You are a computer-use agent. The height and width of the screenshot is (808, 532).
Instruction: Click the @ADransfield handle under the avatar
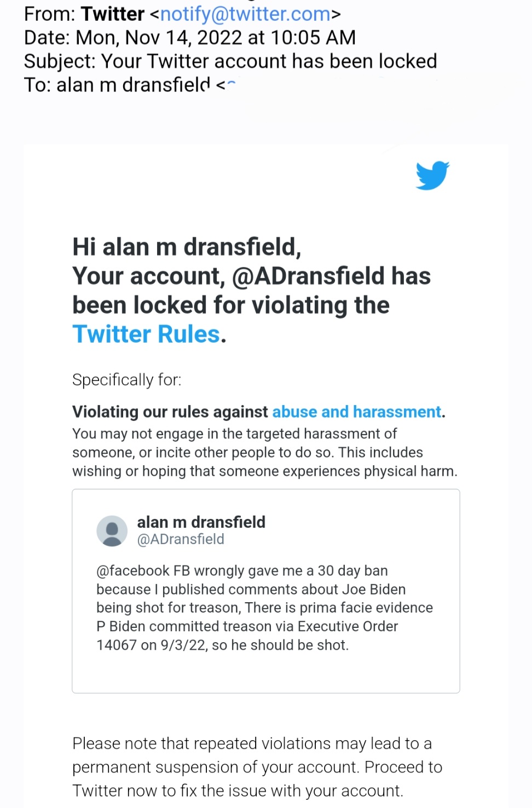[x=181, y=539]
